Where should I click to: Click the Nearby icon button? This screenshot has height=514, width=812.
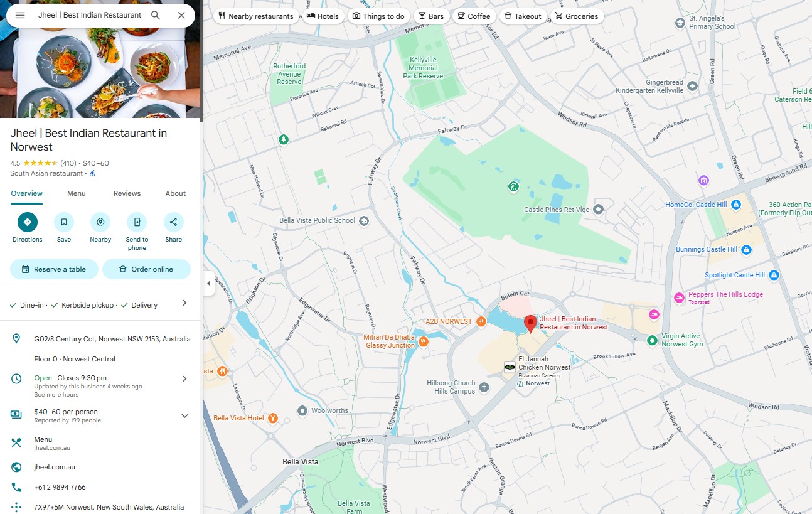click(x=100, y=222)
